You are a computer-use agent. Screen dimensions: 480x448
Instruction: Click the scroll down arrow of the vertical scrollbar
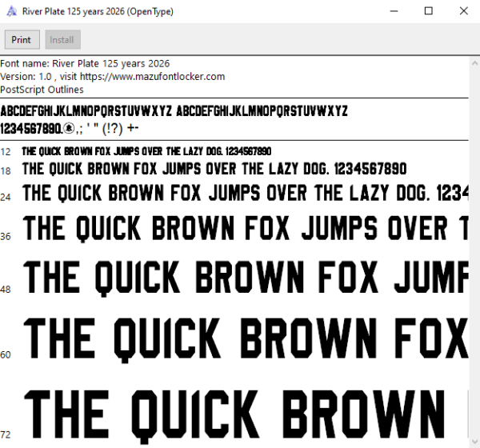[474, 442]
